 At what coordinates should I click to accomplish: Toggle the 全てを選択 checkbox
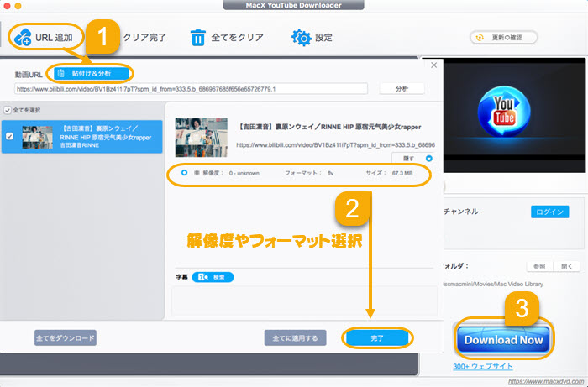[7, 111]
